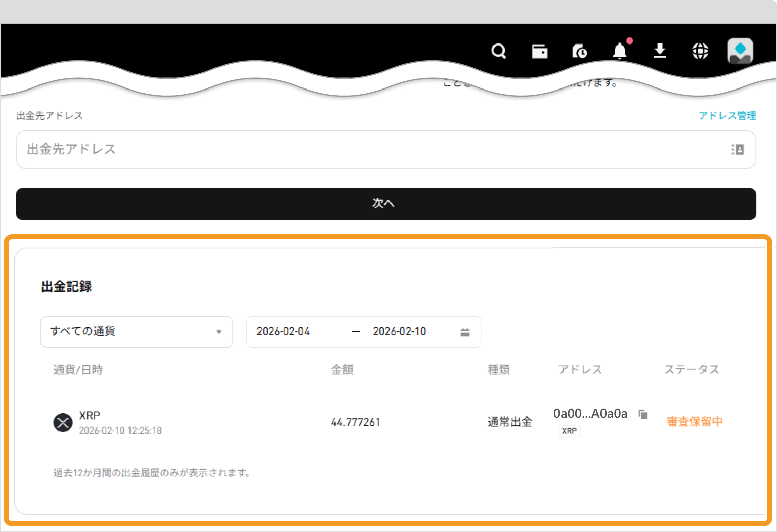Check notifications via the bell icon

click(x=619, y=51)
